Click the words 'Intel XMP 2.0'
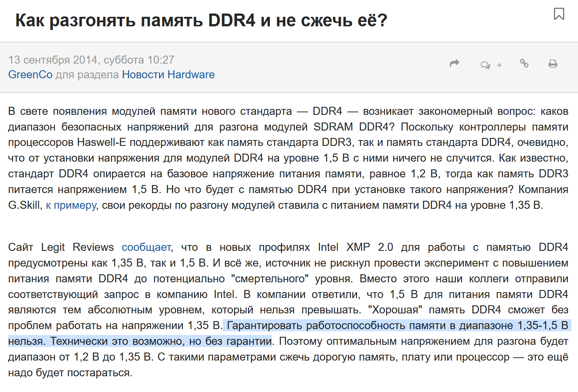This screenshot has width=578, height=392. (356, 247)
